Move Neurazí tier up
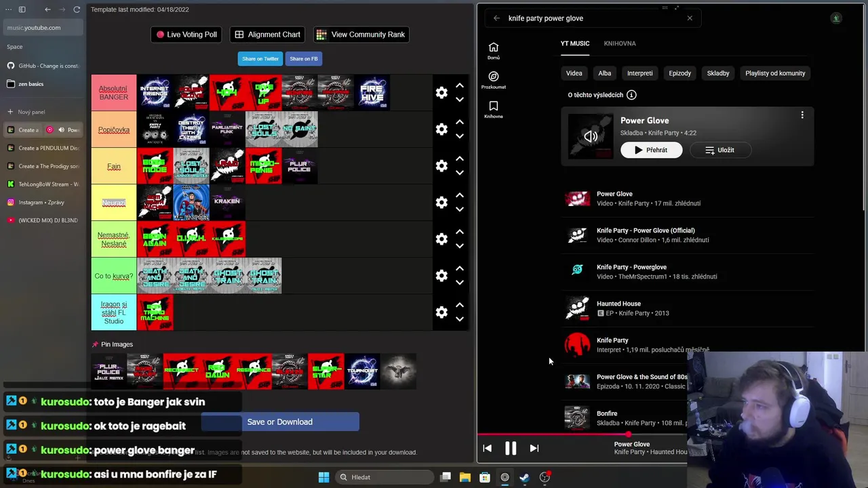Image resolution: width=868 pixels, height=488 pixels. click(460, 195)
